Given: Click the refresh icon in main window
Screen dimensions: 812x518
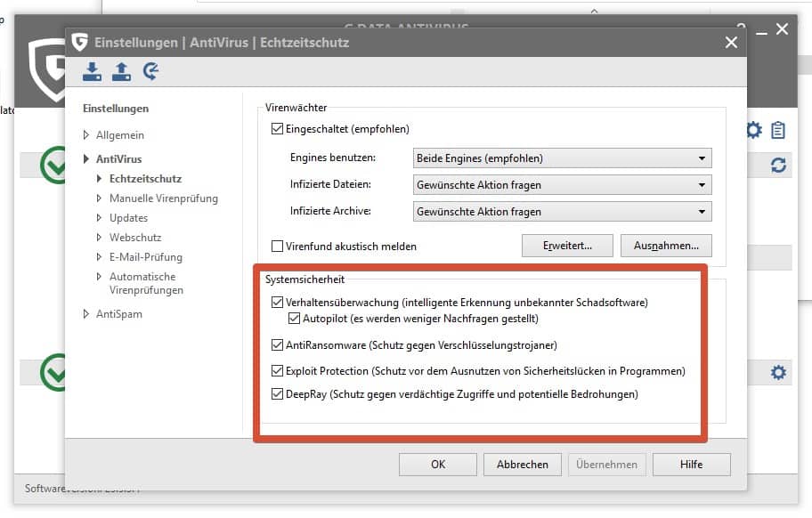Looking at the screenshot, I should pos(778,165).
